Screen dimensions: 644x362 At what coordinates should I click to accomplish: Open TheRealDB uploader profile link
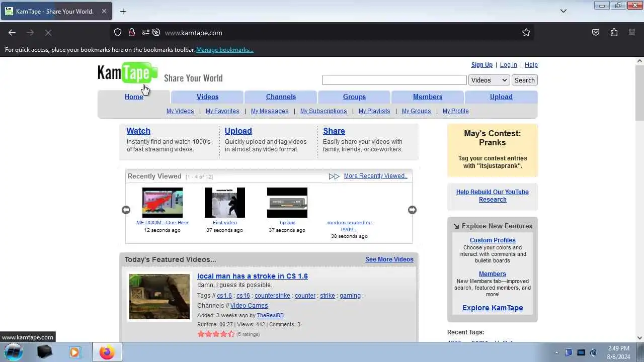coord(270,315)
